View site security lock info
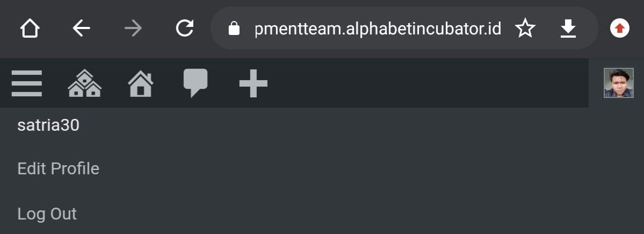The image size is (644, 234). pyautogui.click(x=234, y=29)
